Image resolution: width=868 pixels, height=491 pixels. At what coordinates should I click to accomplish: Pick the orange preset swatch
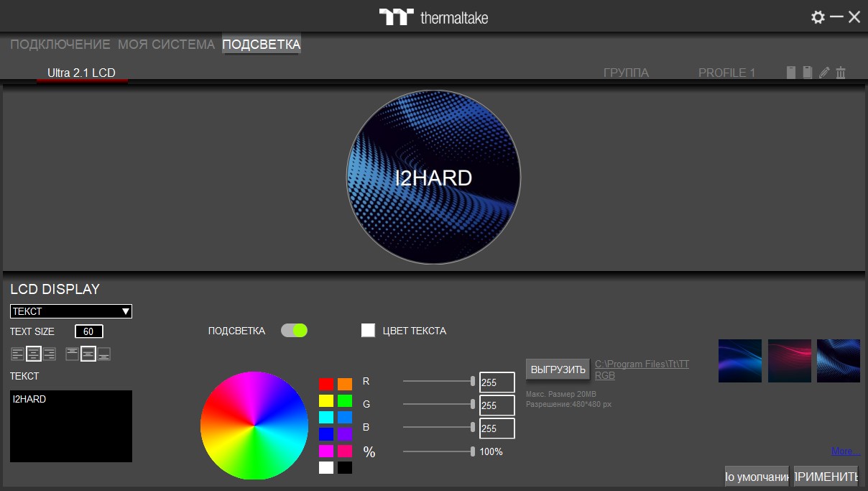(x=345, y=384)
